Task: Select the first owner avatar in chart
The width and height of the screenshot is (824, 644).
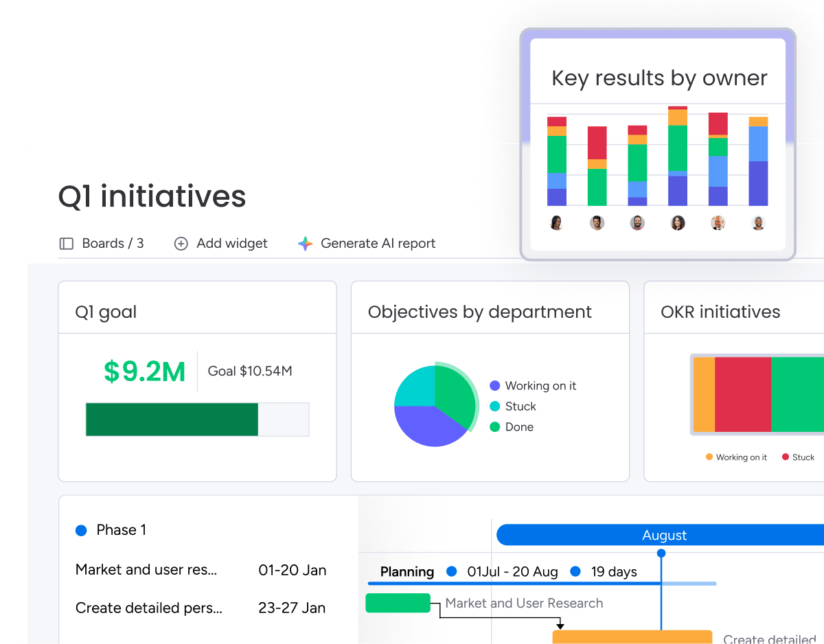Action: (x=557, y=223)
